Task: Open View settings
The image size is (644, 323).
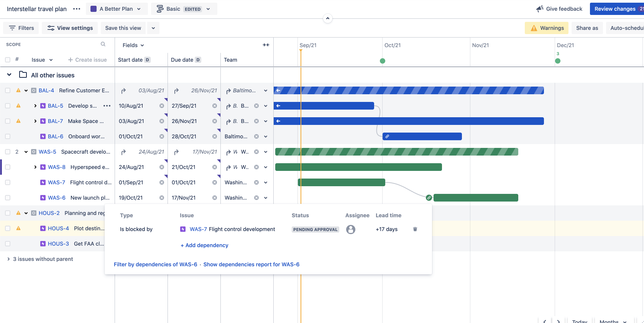Action: pos(70,28)
